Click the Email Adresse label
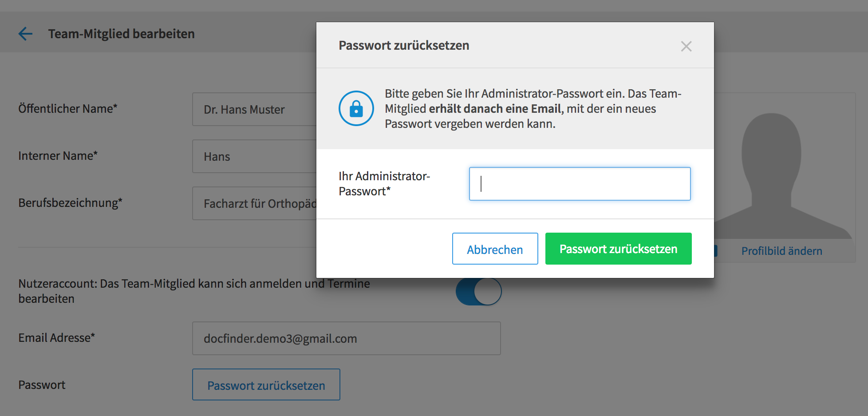 (x=57, y=338)
